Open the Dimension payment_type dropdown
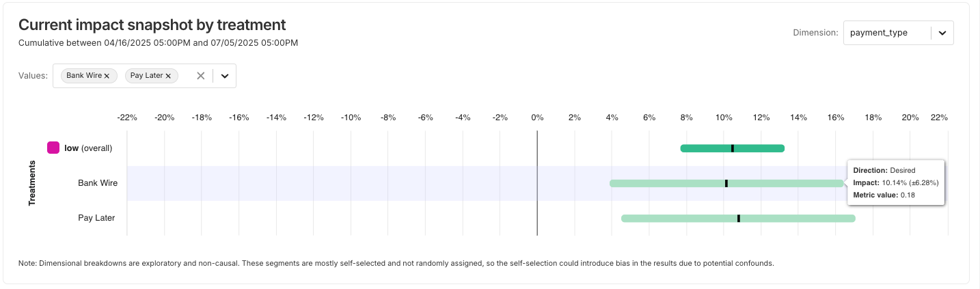The image size is (980, 289). (x=886, y=33)
